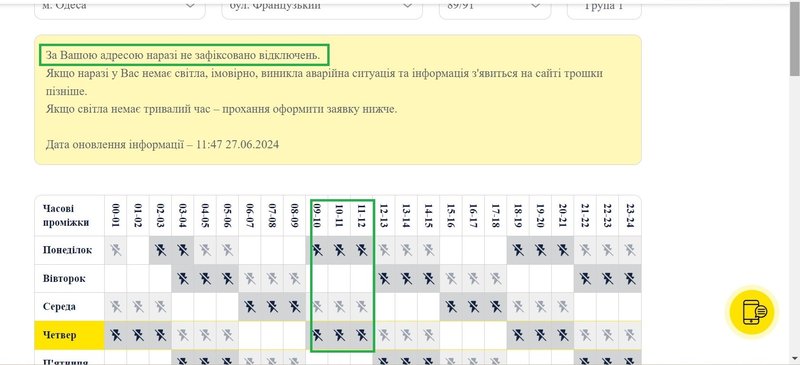Screen dimensions: 800x365
Task: Click the 23-24 time column header
Action: (630, 215)
